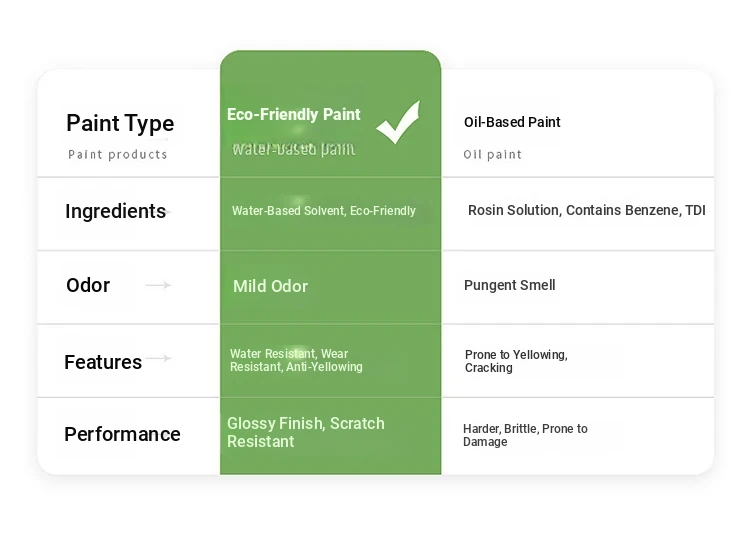Screen dimensions: 750x547
Task: Click the Odor row label
Action: tap(88, 285)
